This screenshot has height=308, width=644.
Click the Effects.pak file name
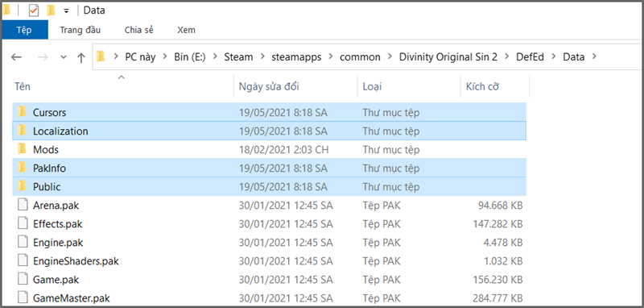[x=57, y=224]
